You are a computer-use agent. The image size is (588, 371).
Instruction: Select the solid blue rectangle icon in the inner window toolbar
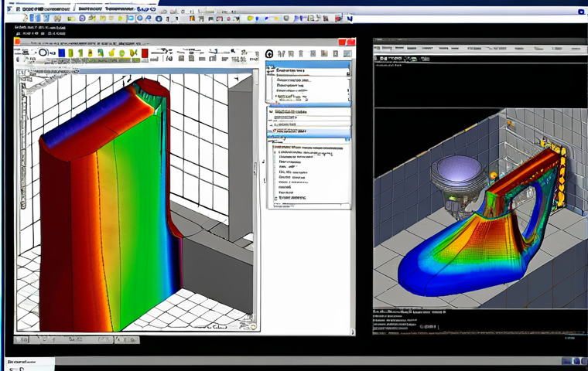point(61,53)
